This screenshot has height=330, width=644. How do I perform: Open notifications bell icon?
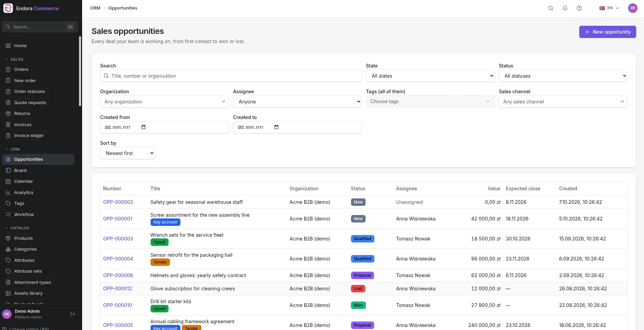tap(565, 8)
